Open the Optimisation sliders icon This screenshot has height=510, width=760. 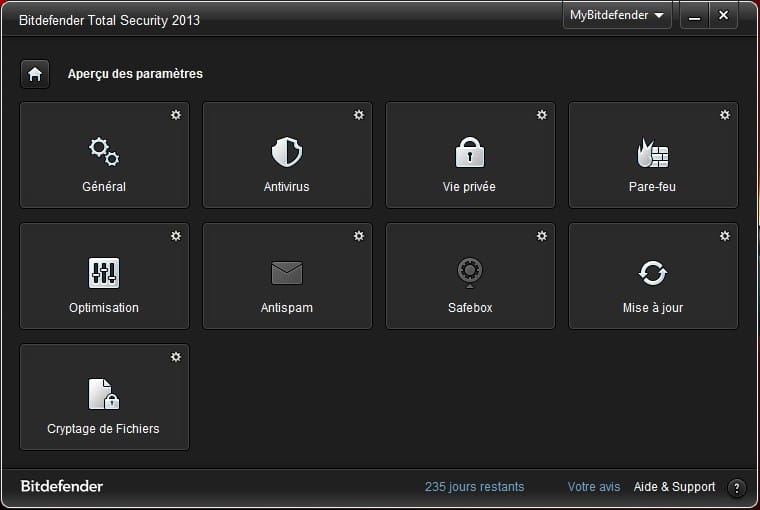(x=104, y=273)
